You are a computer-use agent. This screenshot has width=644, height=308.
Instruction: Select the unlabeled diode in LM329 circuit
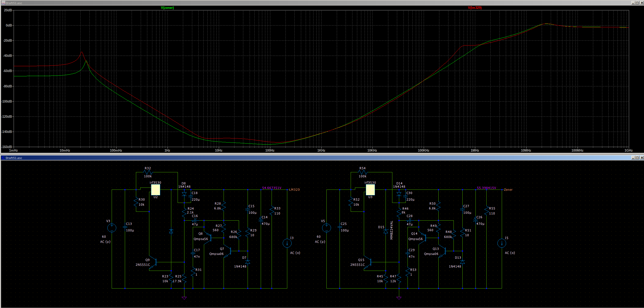pos(171,231)
